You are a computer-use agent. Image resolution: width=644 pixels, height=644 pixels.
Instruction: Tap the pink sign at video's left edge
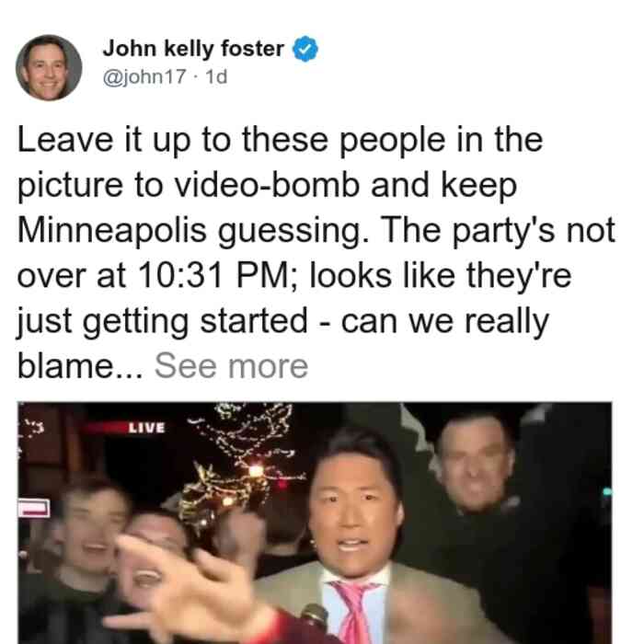(34, 509)
